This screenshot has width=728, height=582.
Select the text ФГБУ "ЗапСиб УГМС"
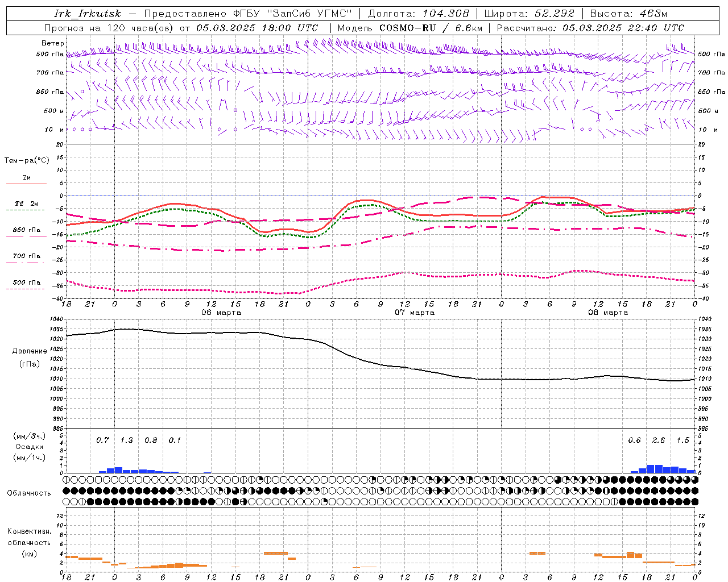(292, 14)
